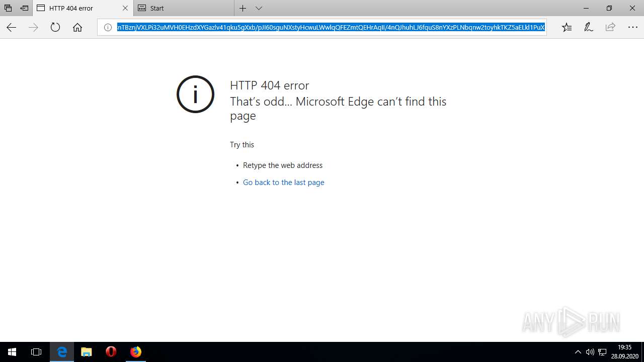Screen dimensions: 644x362
Task: Open Settings and more ellipsis menu
Action: pyautogui.click(x=632, y=28)
